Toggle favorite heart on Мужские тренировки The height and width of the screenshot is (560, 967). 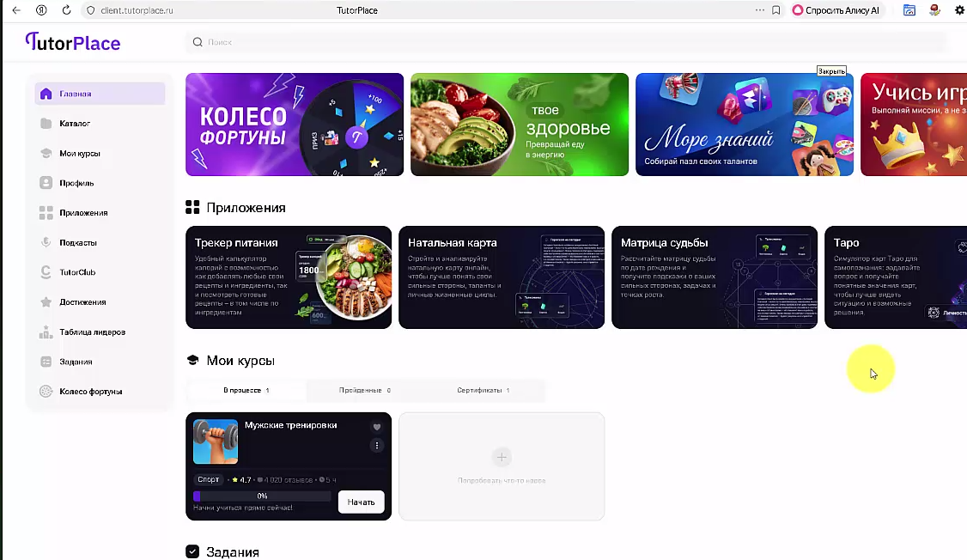[x=377, y=427]
